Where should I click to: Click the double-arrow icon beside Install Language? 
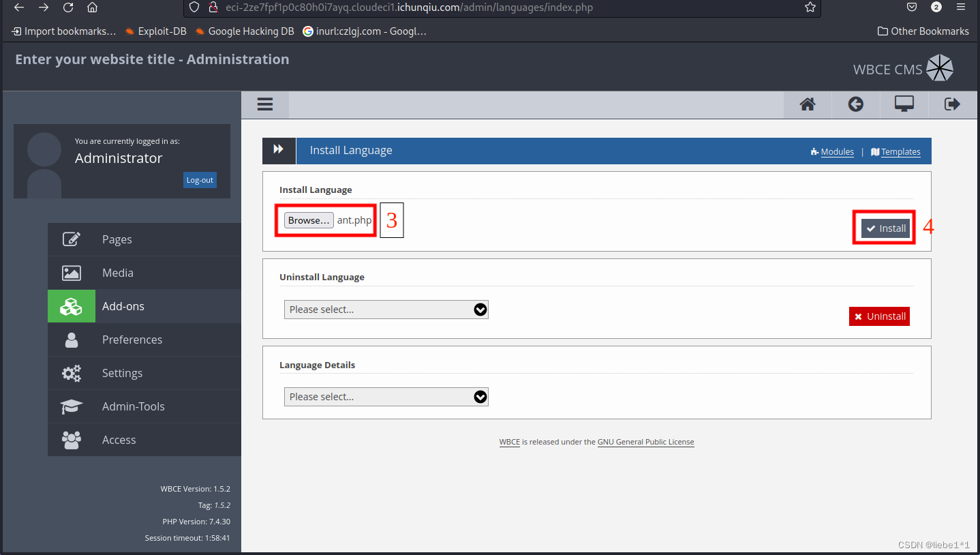[279, 150]
